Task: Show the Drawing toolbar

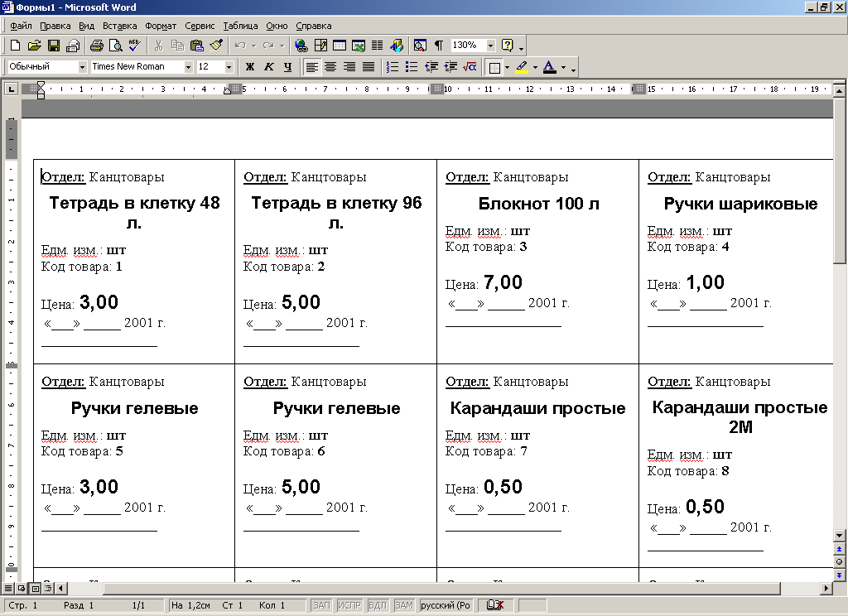Action: click(x=397, y=46)
